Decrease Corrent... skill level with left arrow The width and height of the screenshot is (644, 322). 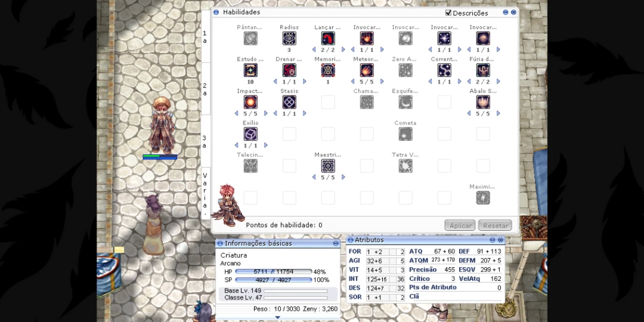(430, 81)
